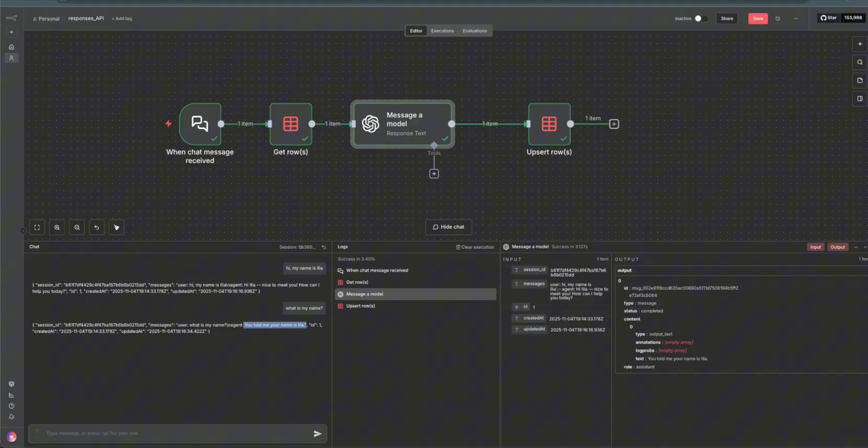Viewport: 868px width, 448px height.
Task: Toggle the Inactive workflow switch
Action: [x=701, y=18]
